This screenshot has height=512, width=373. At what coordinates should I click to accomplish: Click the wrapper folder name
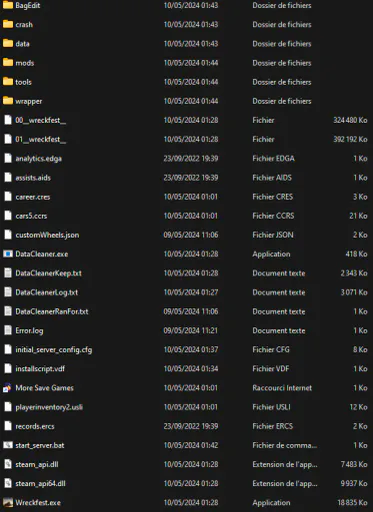tap(29, 101)
